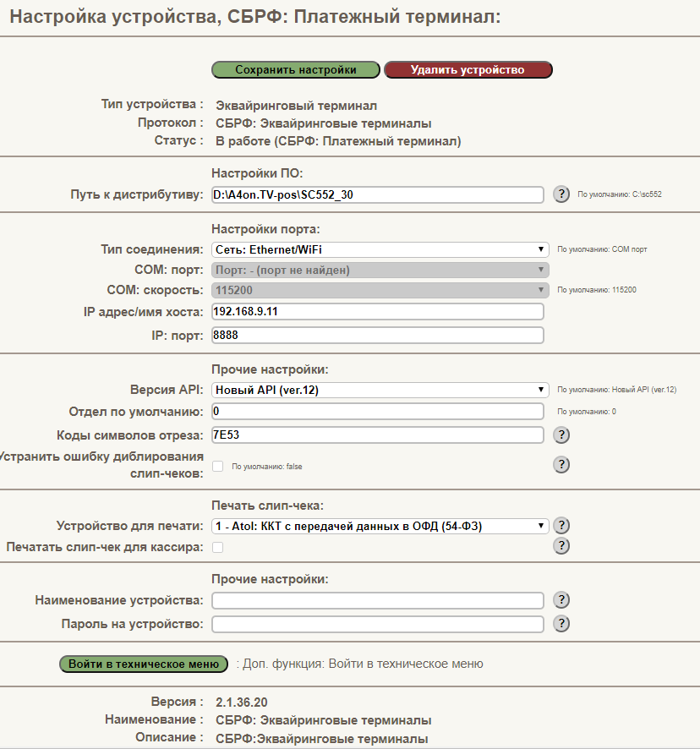Open help for cashier slip-check printing
700x749 pixels.
tap(561, 546)
